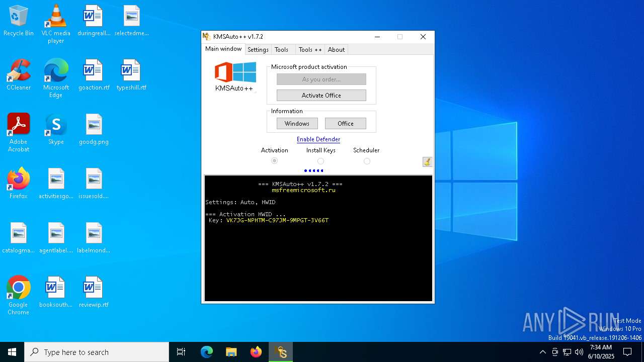
Task: Select agentlabel... image file
Action: (56, 238)
